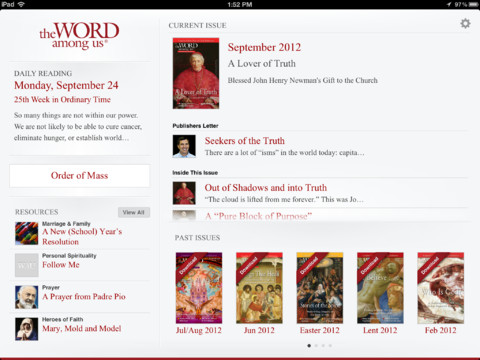Tap the Word Among Us logo

(x=79, y=36)
